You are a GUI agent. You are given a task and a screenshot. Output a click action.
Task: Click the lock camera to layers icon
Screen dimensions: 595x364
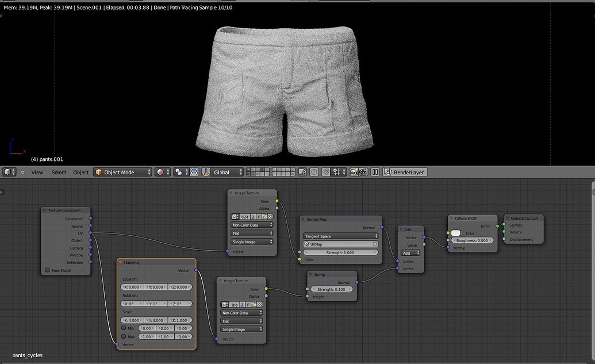(x=302, y=172)
